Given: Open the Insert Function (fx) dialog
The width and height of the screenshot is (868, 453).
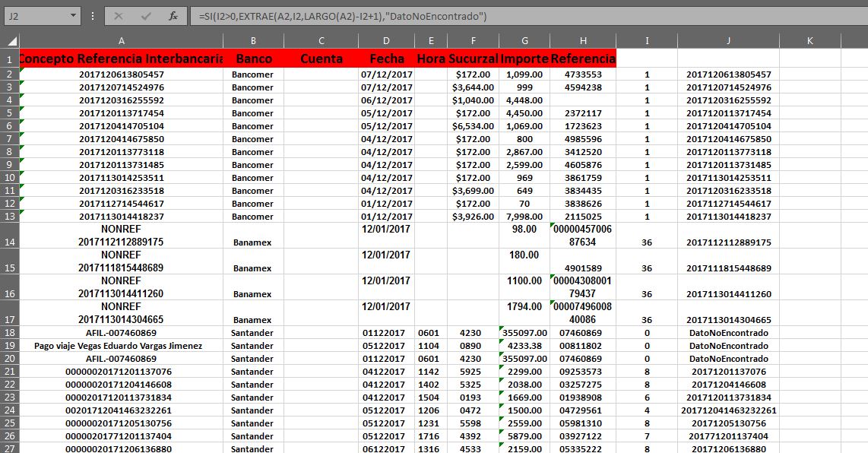Looking at the screenshot, I should (173, 16).
